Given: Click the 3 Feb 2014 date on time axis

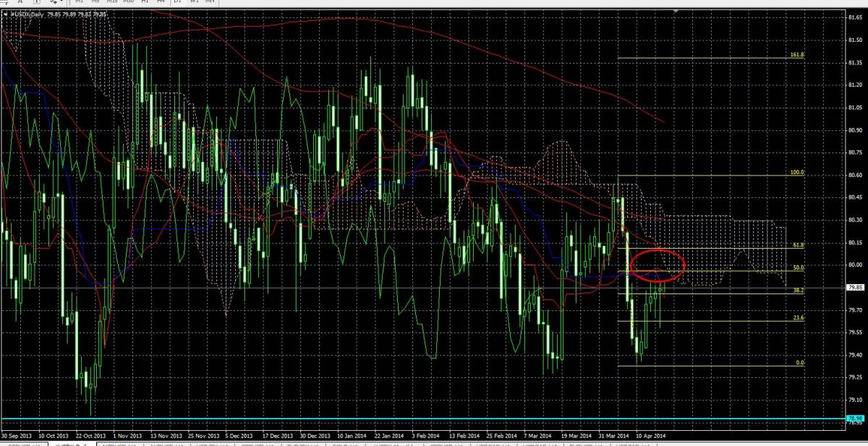Looking at the screenshot, I should 427,436.
